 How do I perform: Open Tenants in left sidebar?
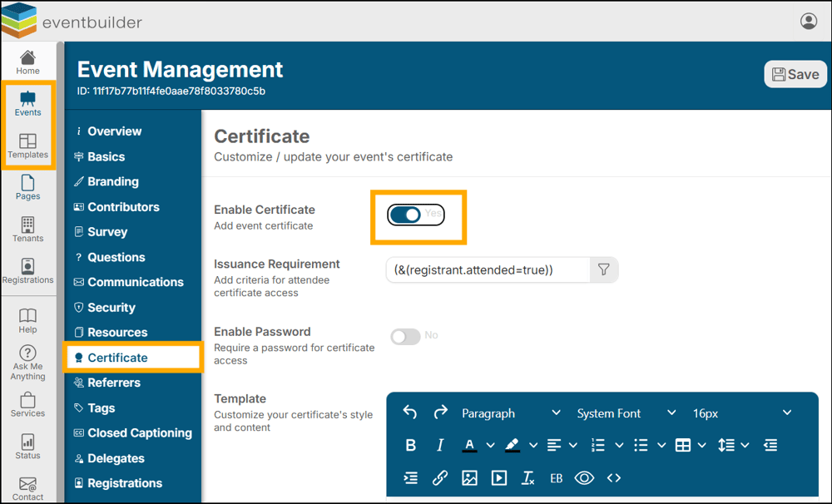coord(27,230)
